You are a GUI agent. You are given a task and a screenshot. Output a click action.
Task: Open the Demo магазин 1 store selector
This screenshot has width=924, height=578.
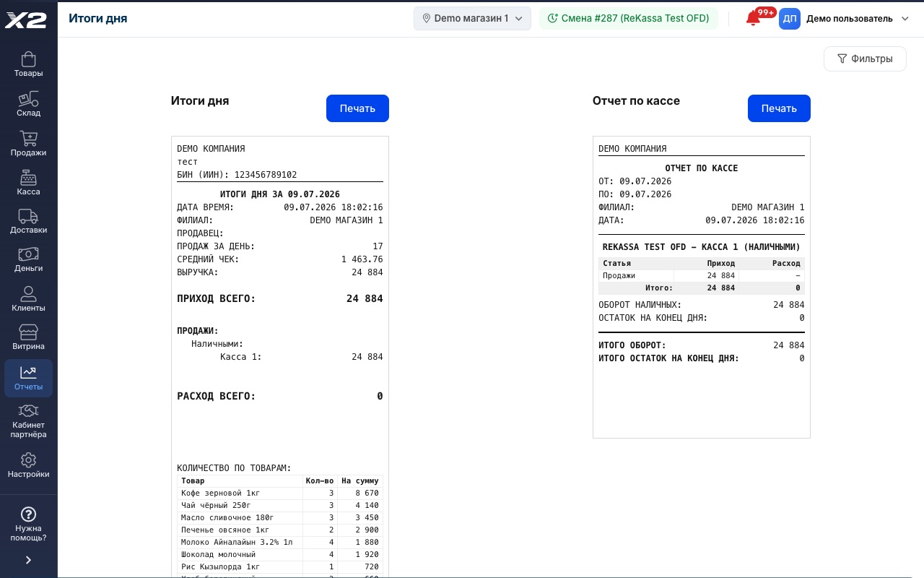pyautogui.click(x=472, y=19)
